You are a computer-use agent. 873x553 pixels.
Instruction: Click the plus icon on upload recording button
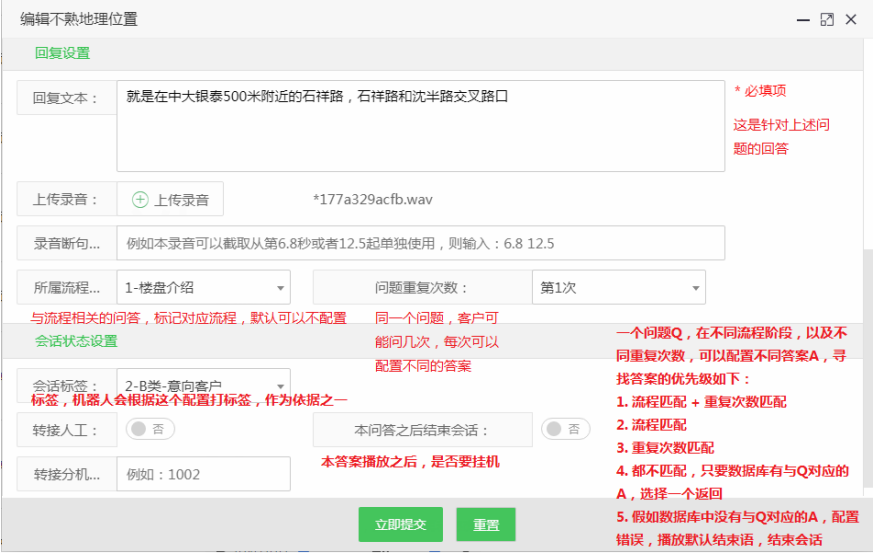point(140,199)
